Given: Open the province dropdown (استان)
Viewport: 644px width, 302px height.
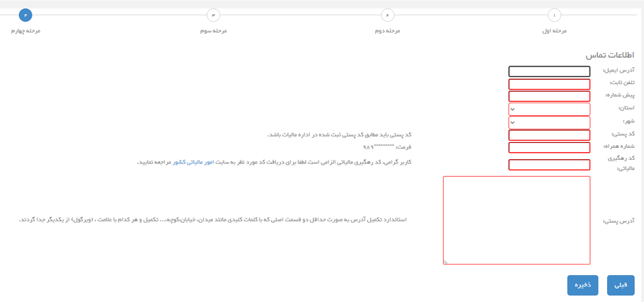Looking at the screenshot, I should point(549,110).
